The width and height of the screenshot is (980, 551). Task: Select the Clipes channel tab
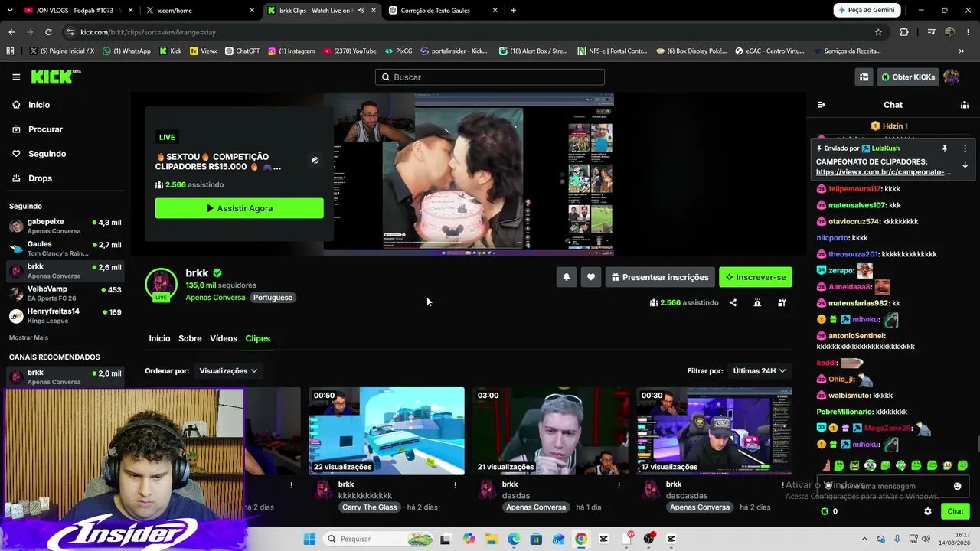point(257,338)
